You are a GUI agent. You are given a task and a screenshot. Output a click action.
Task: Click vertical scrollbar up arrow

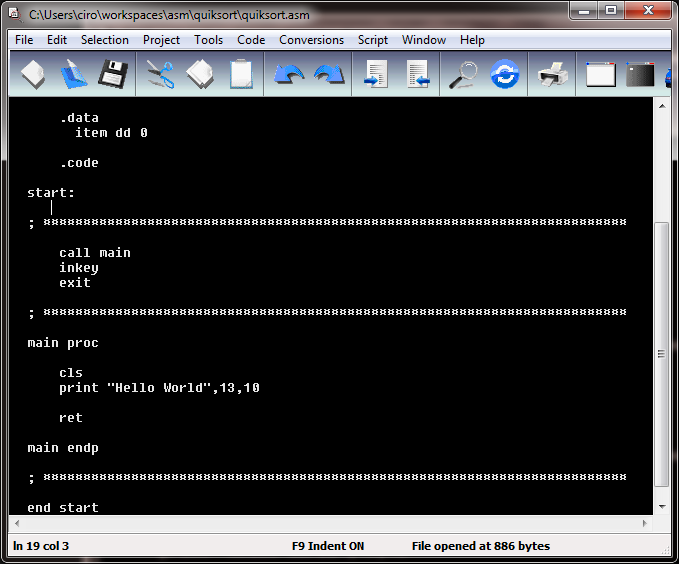tap(662, 106)
